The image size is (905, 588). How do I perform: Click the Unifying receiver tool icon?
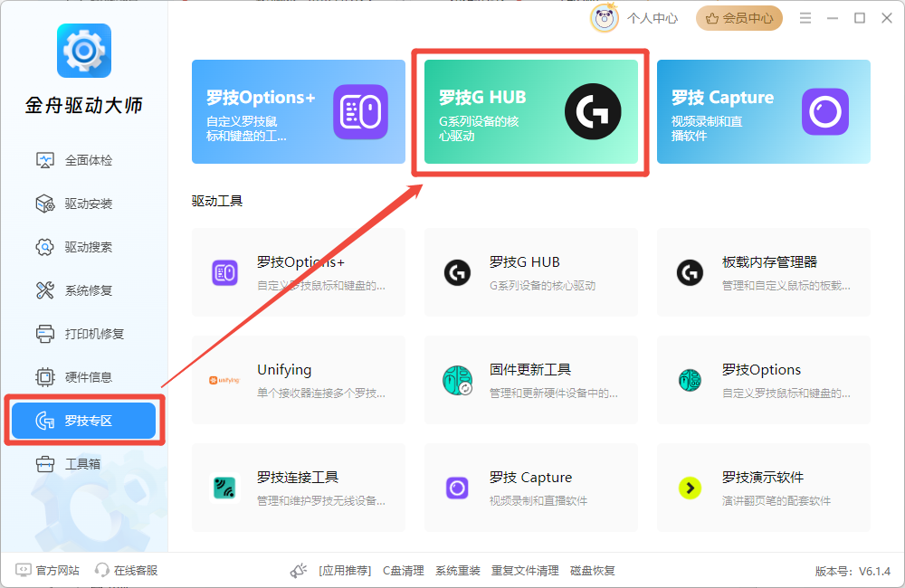click(x=224, y=380)
